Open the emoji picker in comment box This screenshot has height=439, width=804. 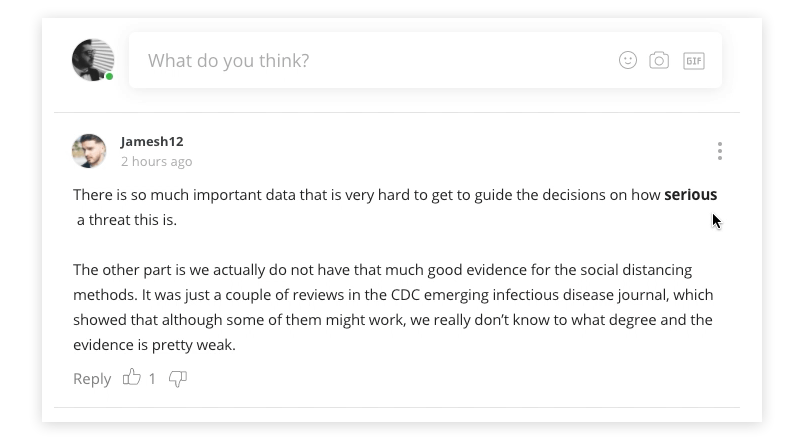pyautogui.click(x=628, y=61)
